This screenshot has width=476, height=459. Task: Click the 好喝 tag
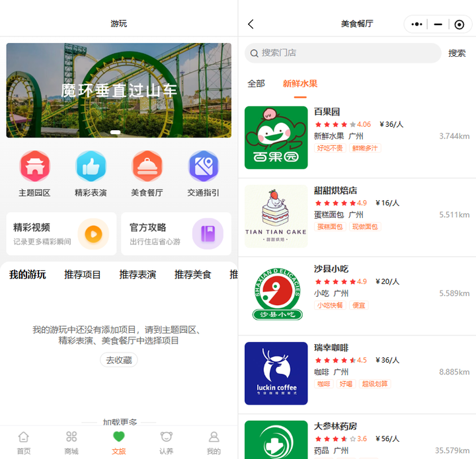(x=346, y=384)
